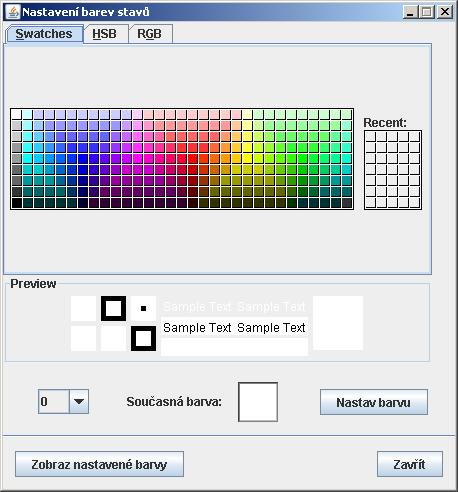This screenshot has width=458, height=492.
Task: Pick the pure red swatch in the palette
Action: click(x=192, y=159)
